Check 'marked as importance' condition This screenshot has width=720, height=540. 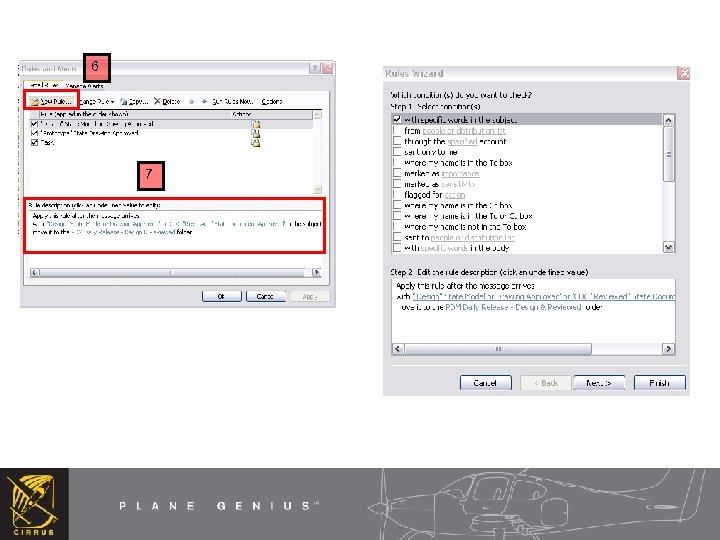[397, 173]
